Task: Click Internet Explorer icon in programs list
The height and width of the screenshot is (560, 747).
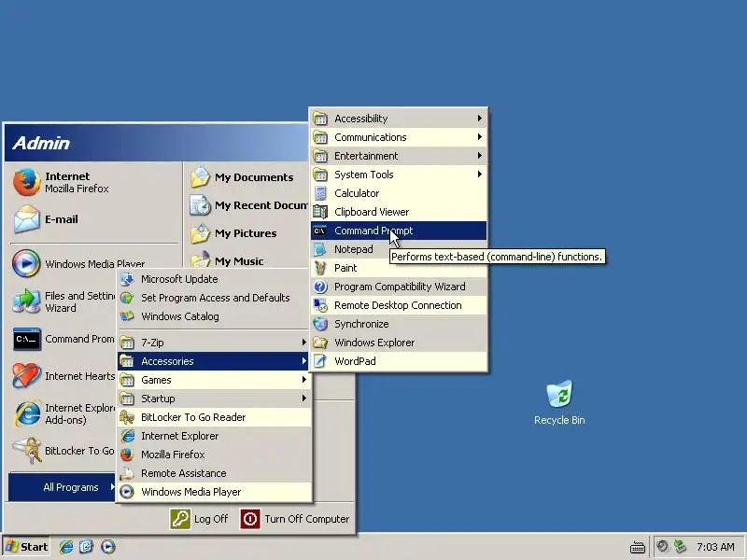Action: point(127,436)
